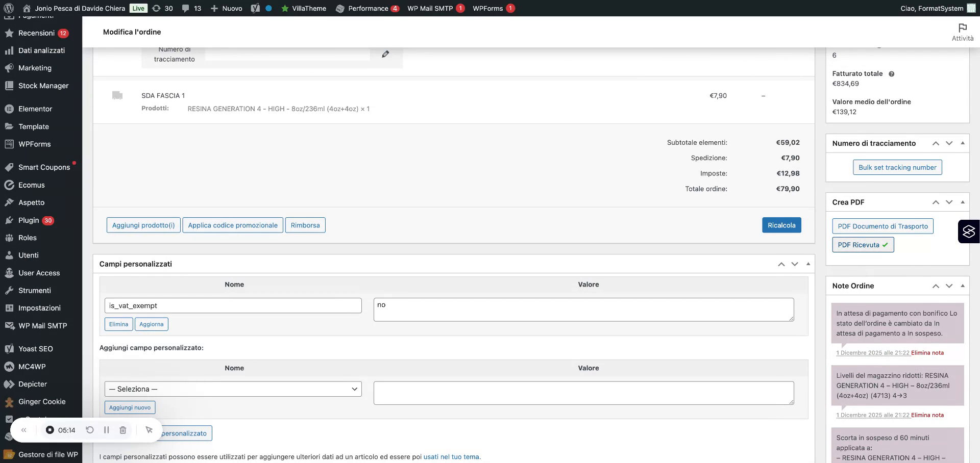Open the comments bubble showing 13

(191, 8)
